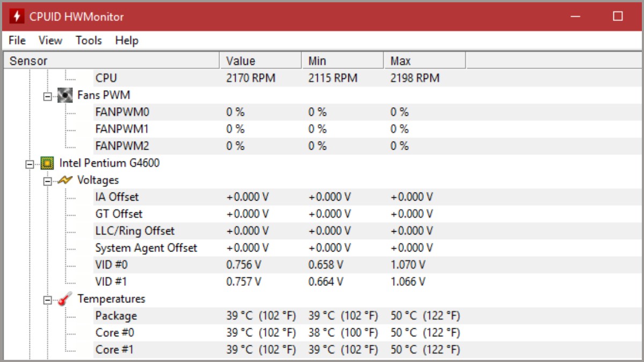Select the Voltages label
Viewport: 644px width, 362px height.
(98, 180)
